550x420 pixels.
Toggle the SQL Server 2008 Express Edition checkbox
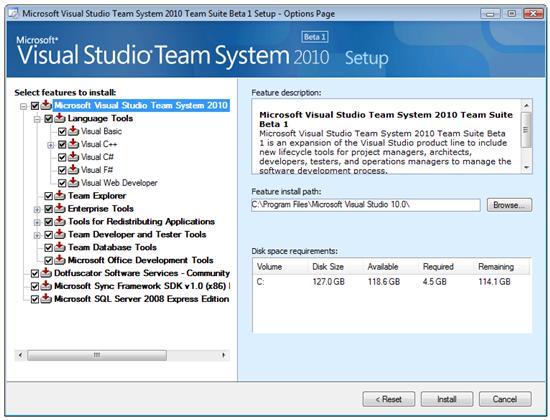[35, 300]
